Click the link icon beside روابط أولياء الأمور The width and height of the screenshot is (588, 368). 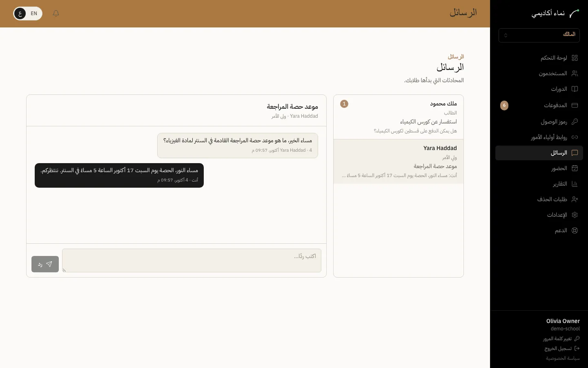[x=575, y=137]
